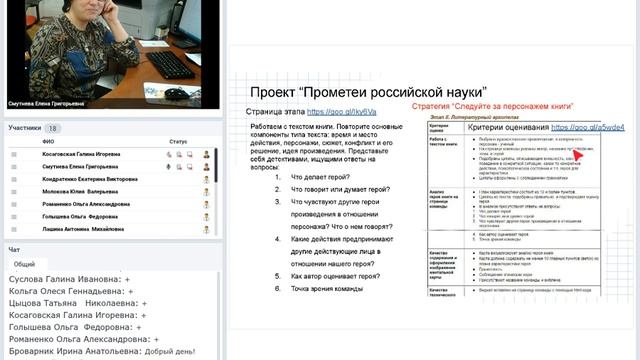Image resolution: width=640 pixels, height=360 pixels.
Task: Click the Статус column header
Action: tap(178, 142)
